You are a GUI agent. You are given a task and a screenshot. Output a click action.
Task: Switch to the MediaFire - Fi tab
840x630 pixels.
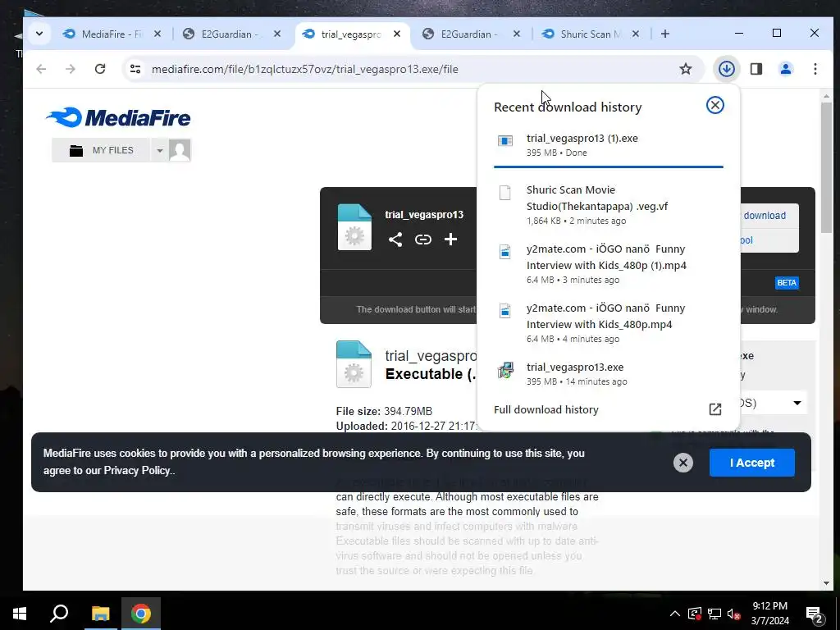coord(112,34)
